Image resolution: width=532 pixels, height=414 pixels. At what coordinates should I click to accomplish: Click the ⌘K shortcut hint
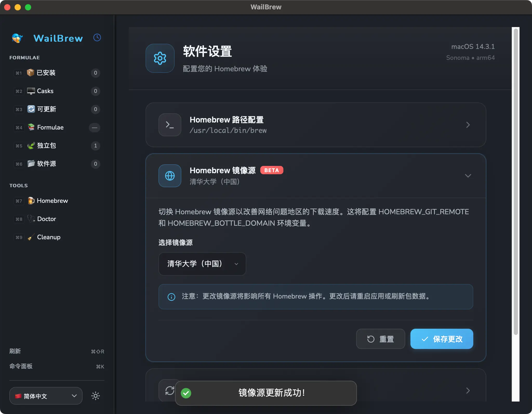[100, 367]
